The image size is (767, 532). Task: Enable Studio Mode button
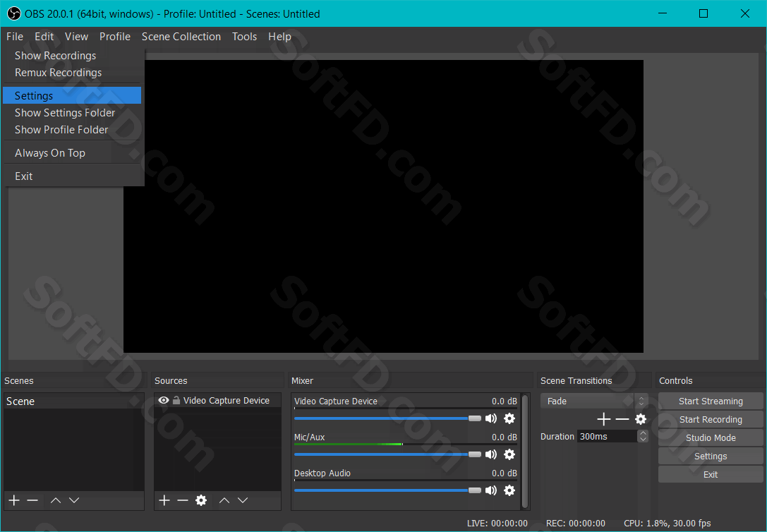[x=711, y=437]
